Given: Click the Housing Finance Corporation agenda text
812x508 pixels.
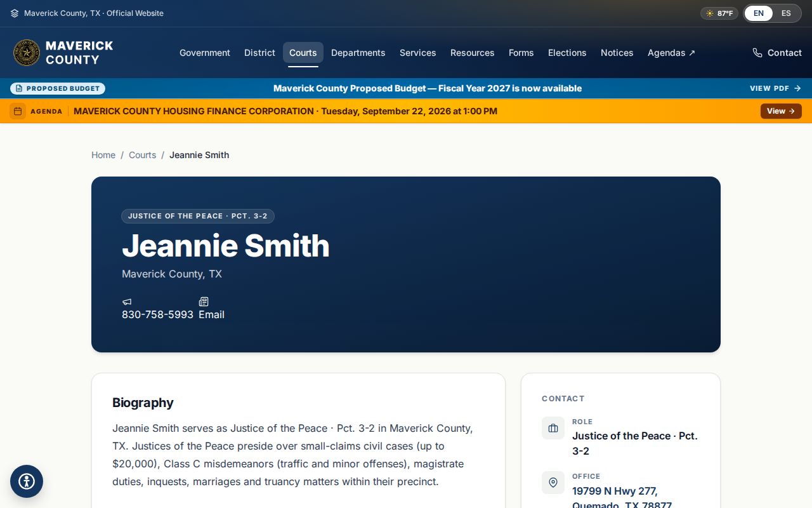Looking at the screenshot, I should point(285,111).
